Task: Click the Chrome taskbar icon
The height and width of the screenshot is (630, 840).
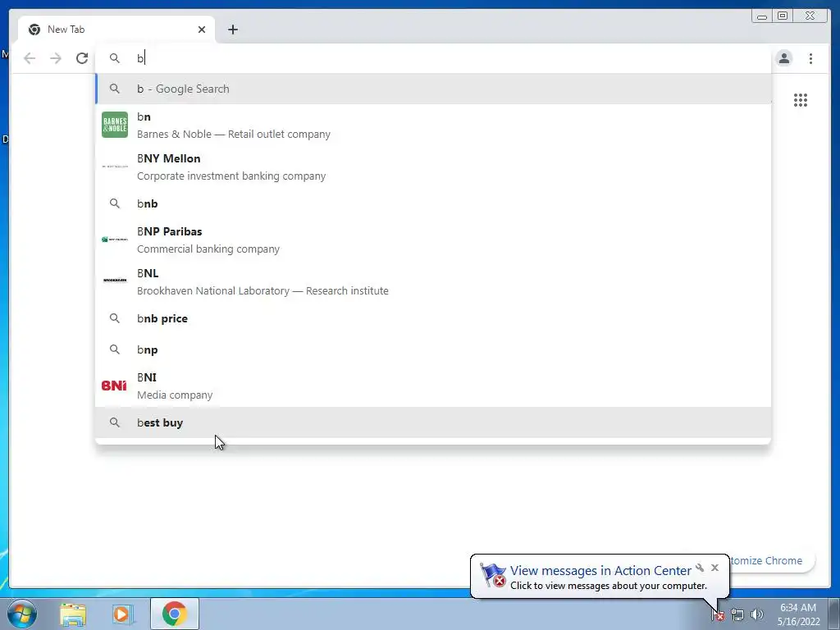Action: (174, 614)
